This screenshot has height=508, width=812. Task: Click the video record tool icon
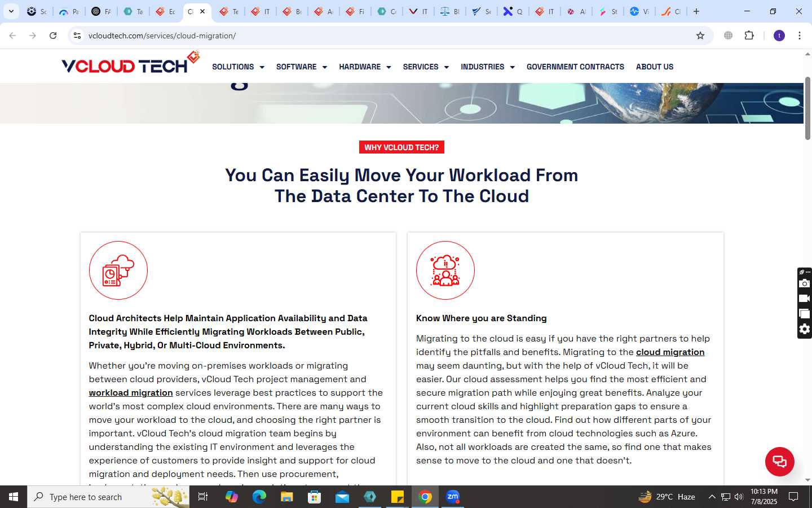pos(805,298)
